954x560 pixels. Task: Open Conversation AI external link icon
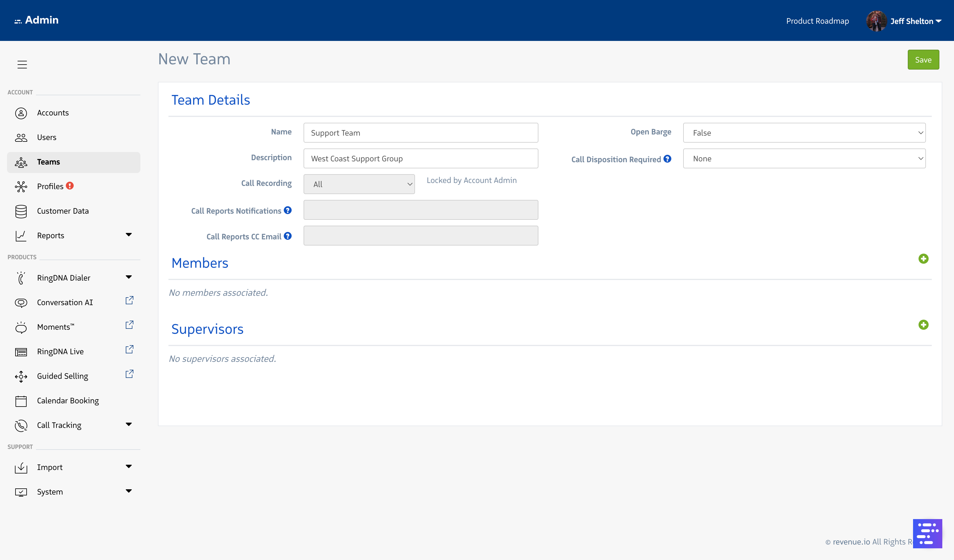(129, 300)
